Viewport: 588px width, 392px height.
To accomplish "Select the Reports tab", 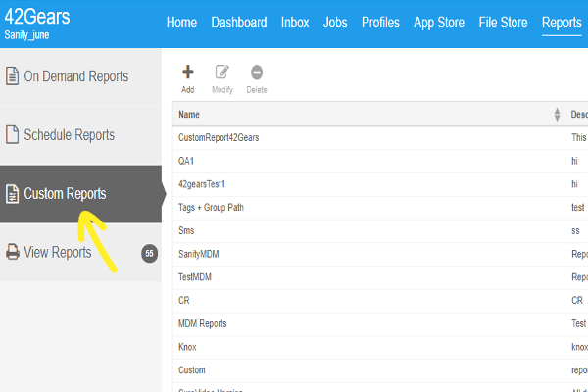I will pos(562,23).
